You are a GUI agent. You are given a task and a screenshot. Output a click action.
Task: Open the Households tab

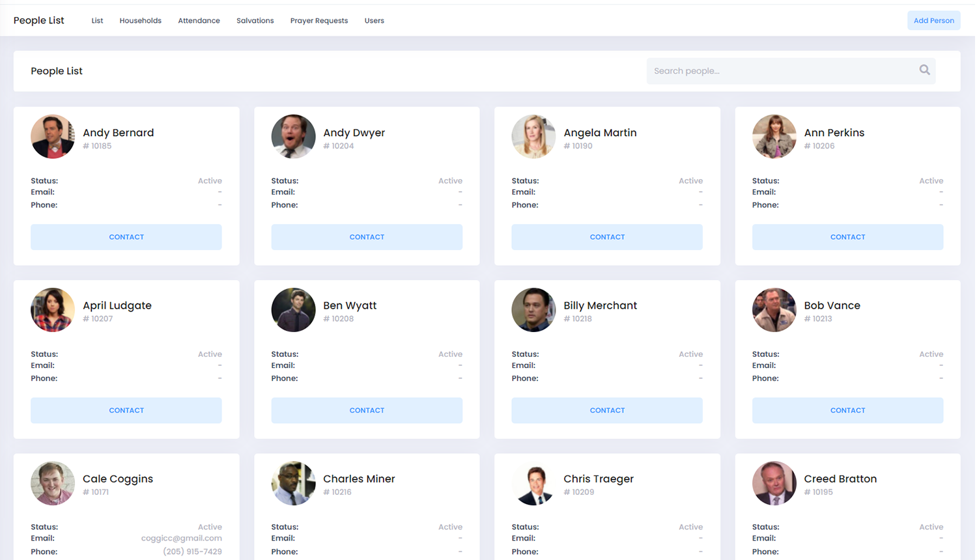tap(140, 21)
